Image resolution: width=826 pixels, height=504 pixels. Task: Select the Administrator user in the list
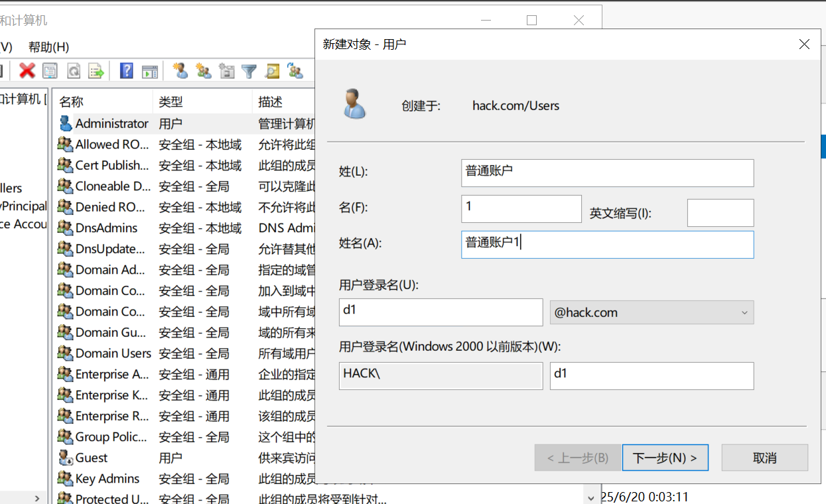(x=111, y=123)
